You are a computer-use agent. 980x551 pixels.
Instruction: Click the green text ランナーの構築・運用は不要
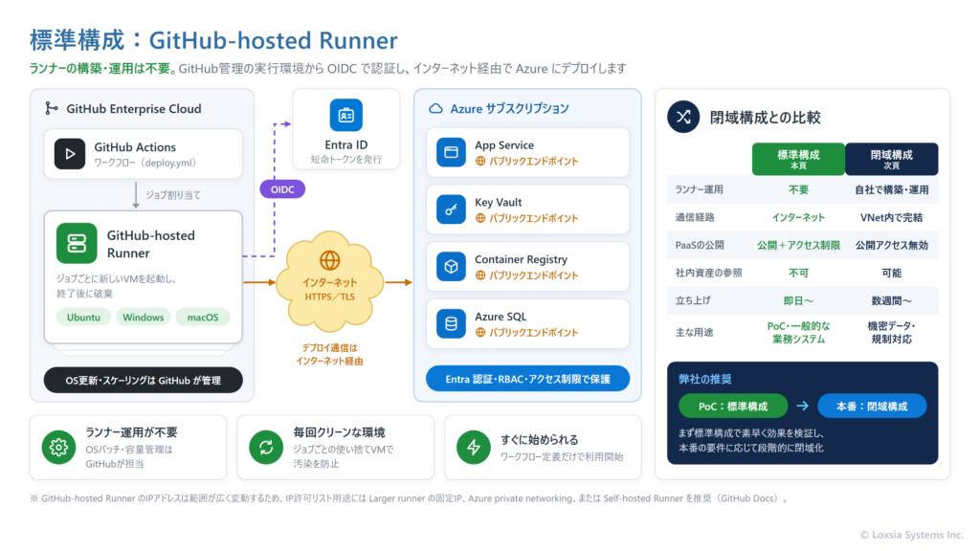(103, 69)
